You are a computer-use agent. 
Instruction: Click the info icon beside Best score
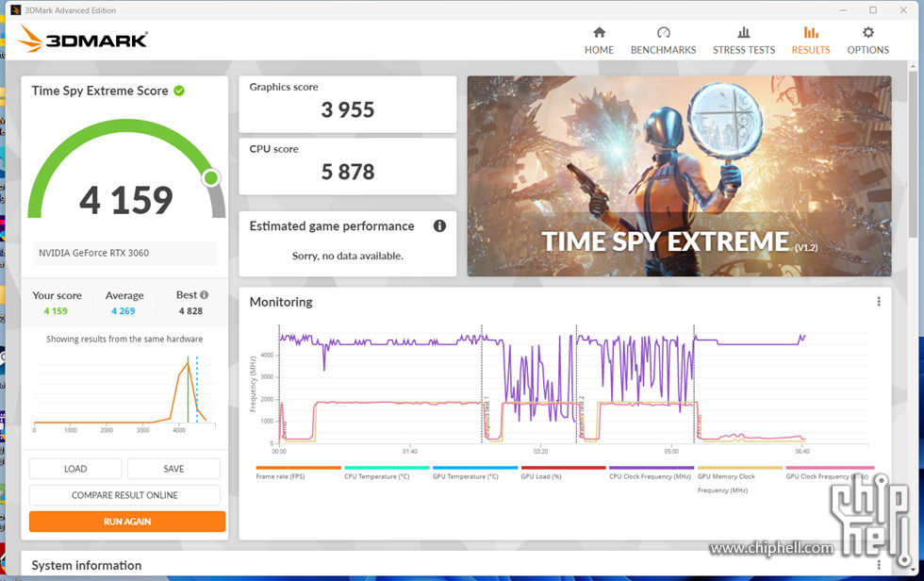[x=204, y=294]
